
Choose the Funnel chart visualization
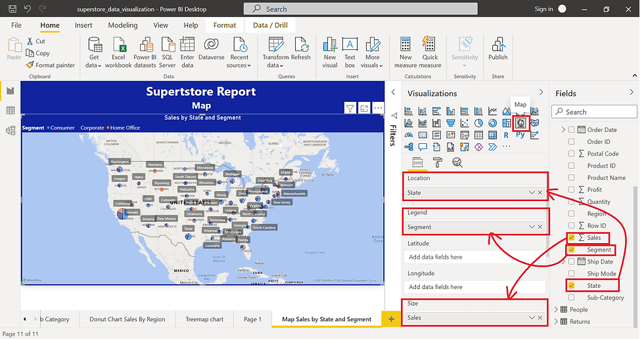451,123
